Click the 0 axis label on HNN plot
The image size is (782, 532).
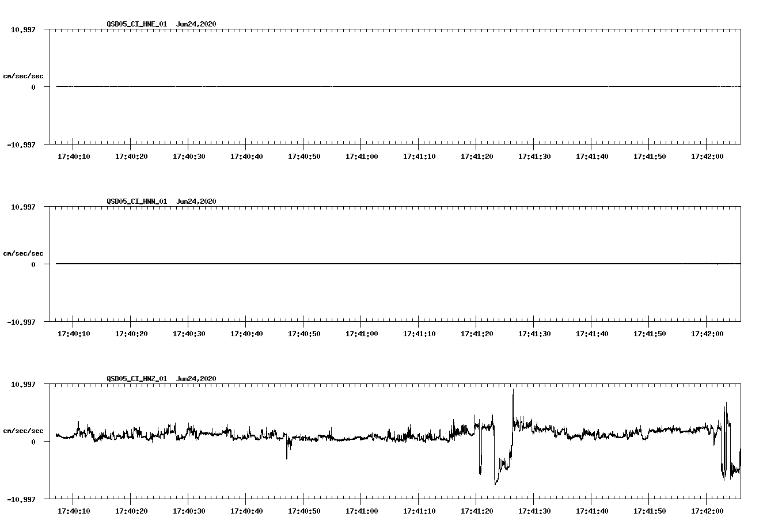[x=33, y=264]
